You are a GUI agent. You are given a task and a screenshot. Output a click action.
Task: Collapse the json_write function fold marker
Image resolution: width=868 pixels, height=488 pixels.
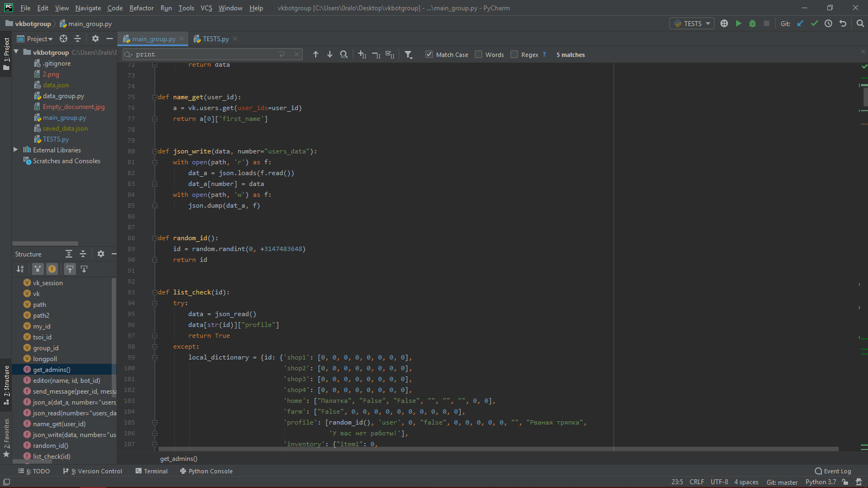[x=155, y=151]
